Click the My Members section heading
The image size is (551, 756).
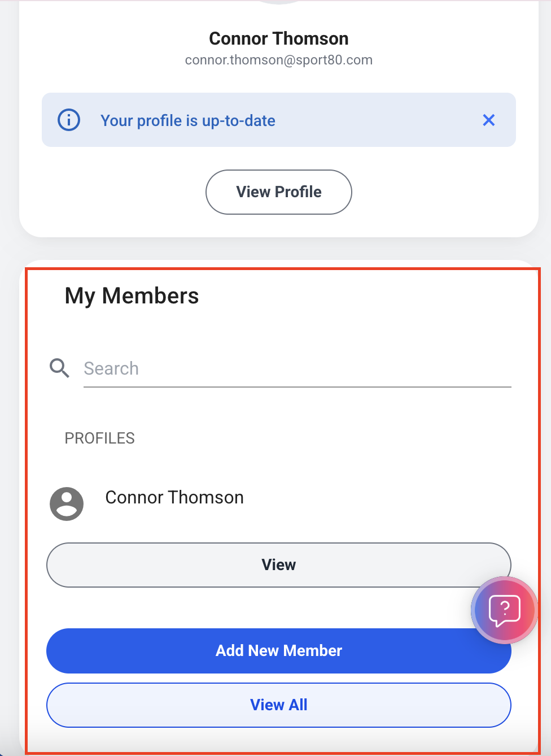click(132, 296)
